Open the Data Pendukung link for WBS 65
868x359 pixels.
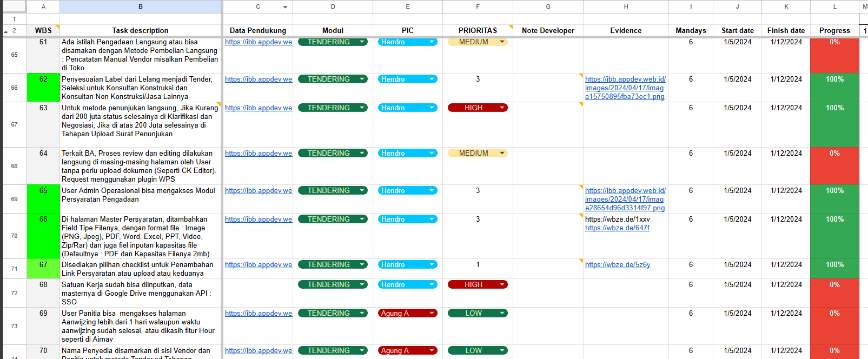coord(258,191)
